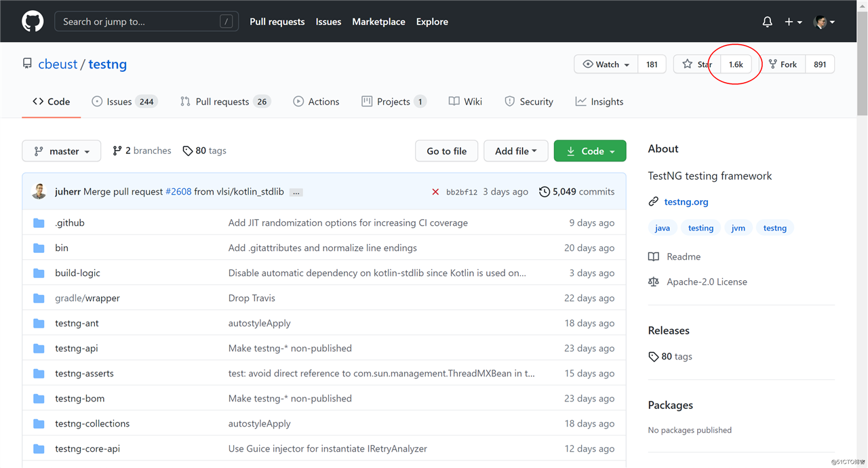Screen dimensions: 868x468
Task: Select the testing topic tag
Action: 701,228
